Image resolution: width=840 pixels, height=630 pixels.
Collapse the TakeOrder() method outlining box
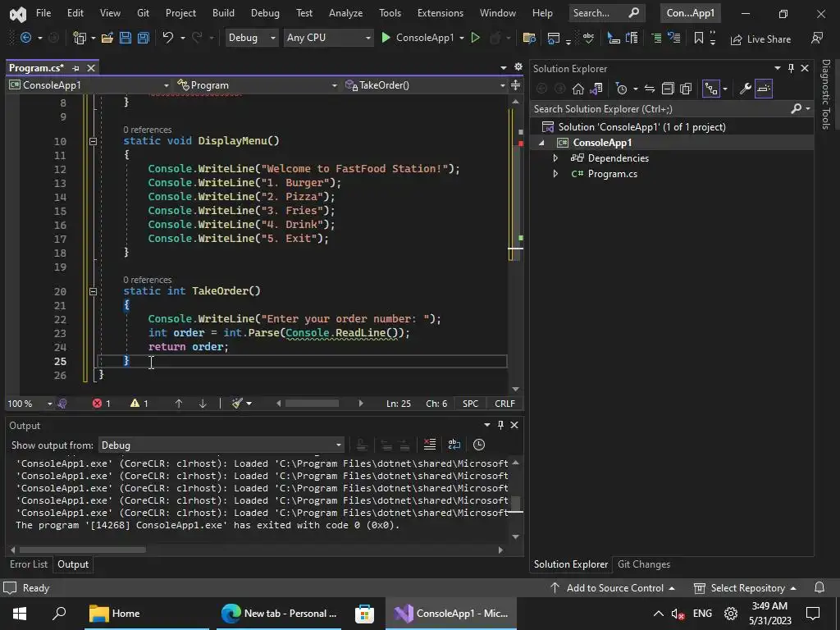pyautogui.click(x=93, y=291)
